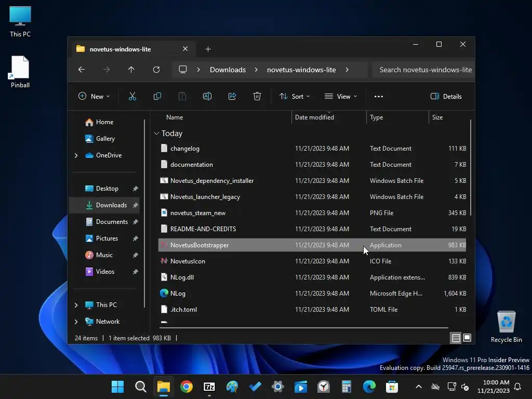Image resolution: width=532 pixels, height=399 pixels.
Task: Expand the OneDrive tree node
Action: tap(76, 155)
